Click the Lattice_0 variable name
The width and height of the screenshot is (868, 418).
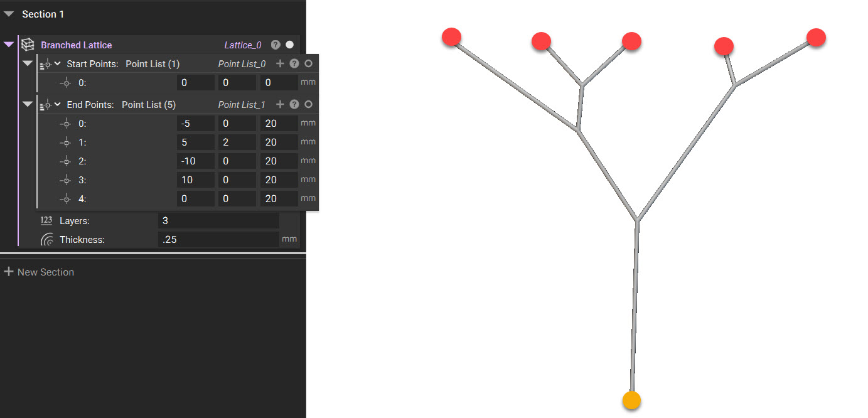[x=243, y=45]
